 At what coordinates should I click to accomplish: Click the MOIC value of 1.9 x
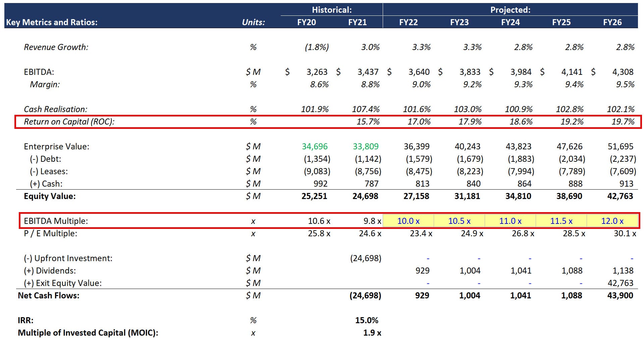(372, 333)
